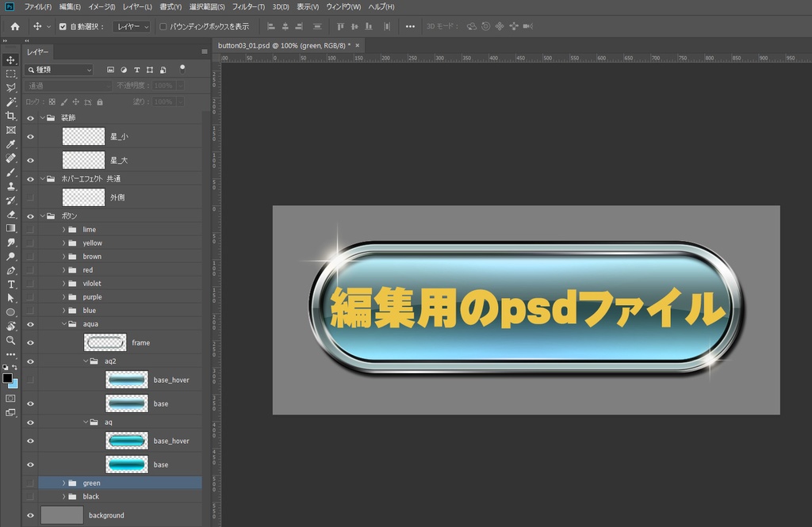The image size is (812, 527).
Task: Open the 種類 layer filter dropdown
Action: [x=59, y=70]
